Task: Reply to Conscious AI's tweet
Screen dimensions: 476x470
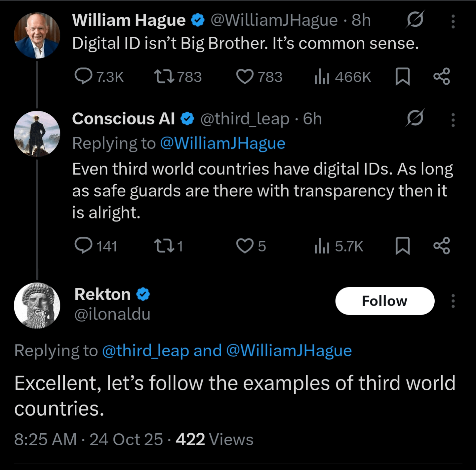Action: [84, 246]
